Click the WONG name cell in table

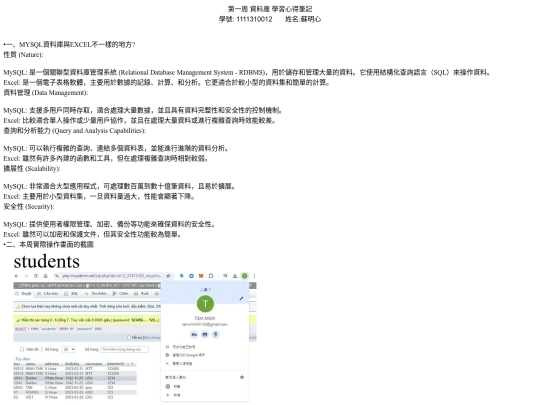(x=32, y=392)
